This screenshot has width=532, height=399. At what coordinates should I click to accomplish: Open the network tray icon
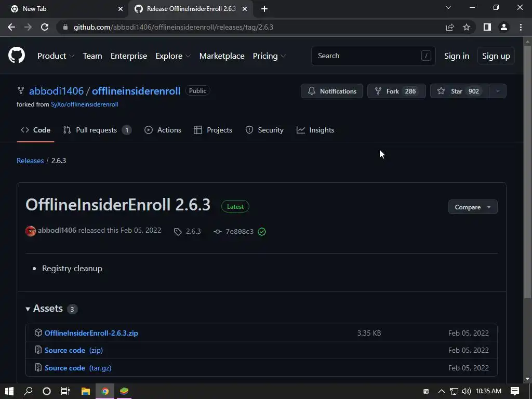[454, 391]
